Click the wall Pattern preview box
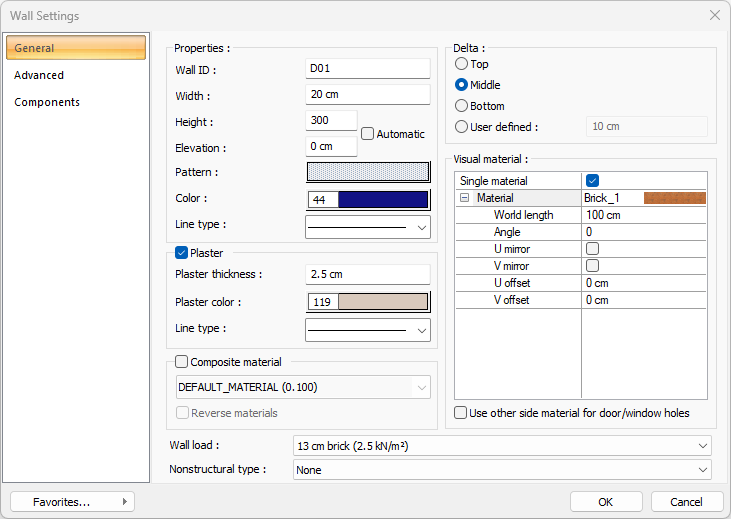 click(367, 172)
